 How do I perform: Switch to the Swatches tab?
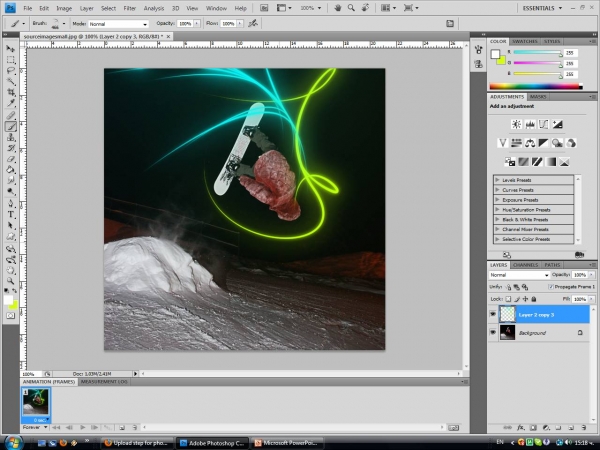525,41
